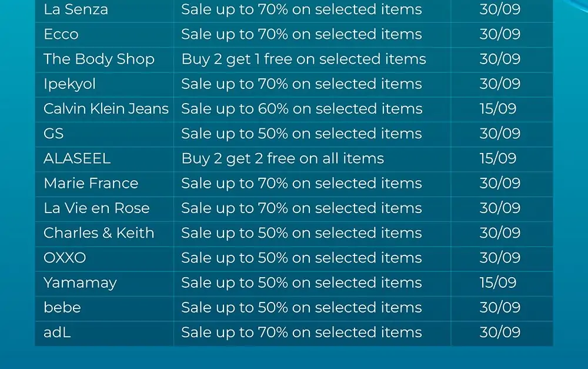
Task: Click La Vie en Rose brand name
Action: click(x=97, y=208)
